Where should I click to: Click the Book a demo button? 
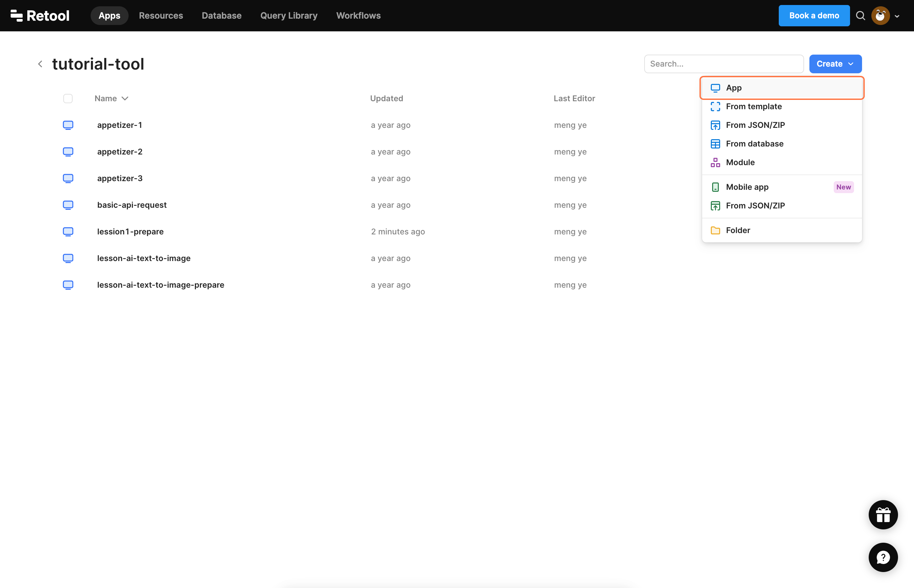coord(813,16)
